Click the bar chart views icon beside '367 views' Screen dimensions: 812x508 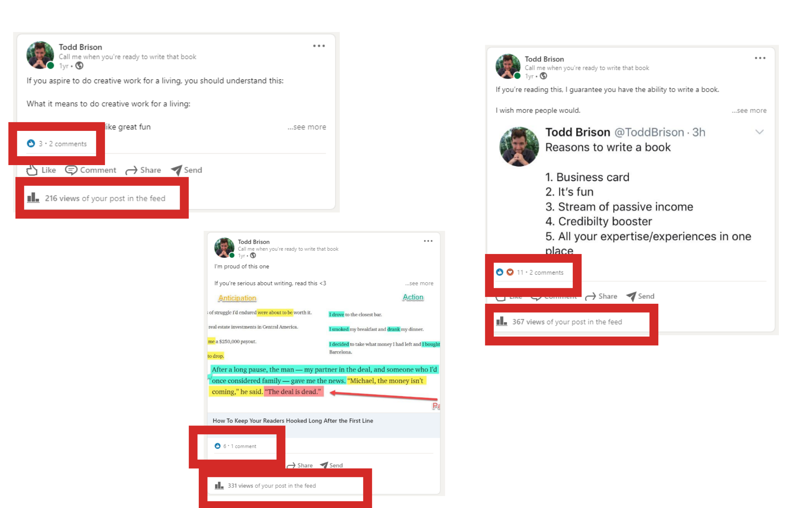pos(502,321)
